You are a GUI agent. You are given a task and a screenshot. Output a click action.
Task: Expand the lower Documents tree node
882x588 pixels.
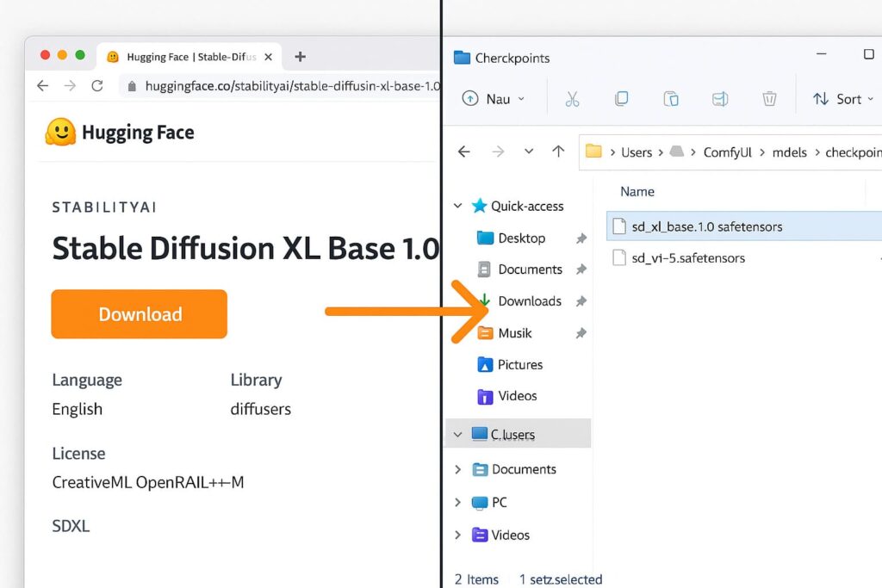pos(458,469)
